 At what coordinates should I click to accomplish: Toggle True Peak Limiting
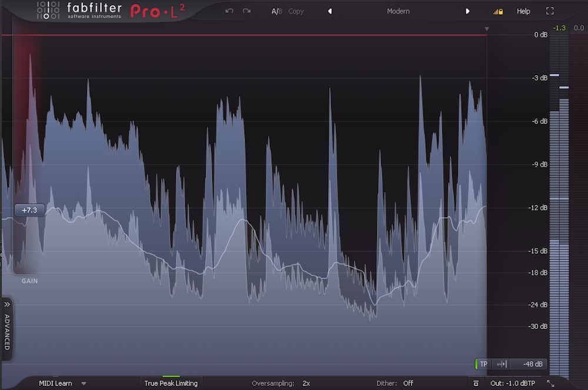coord(171,384)
